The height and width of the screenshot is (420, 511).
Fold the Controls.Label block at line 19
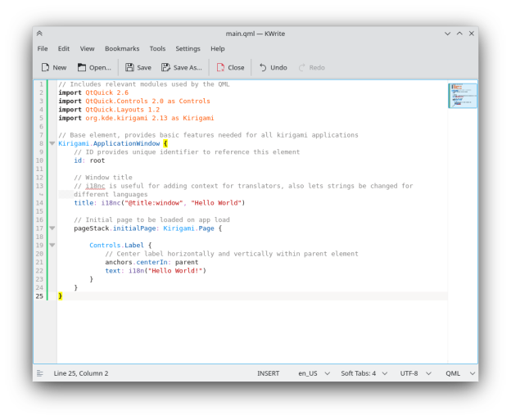click(x=52, y=245)
